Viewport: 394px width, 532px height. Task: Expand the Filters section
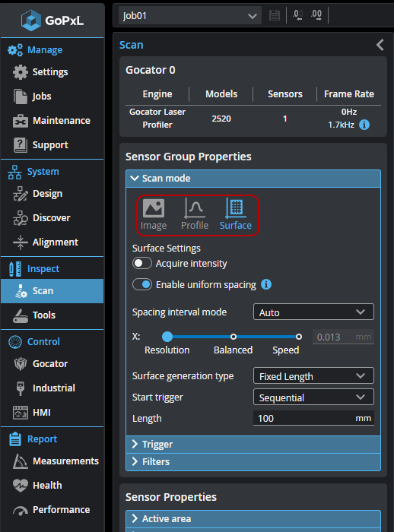coord(253,462)
